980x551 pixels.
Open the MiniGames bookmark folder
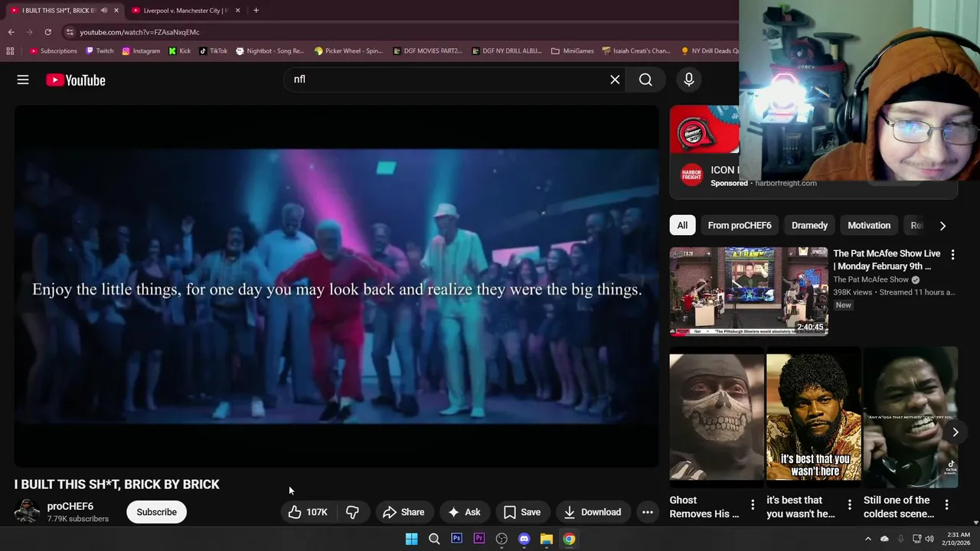click(x=572, y=51)
